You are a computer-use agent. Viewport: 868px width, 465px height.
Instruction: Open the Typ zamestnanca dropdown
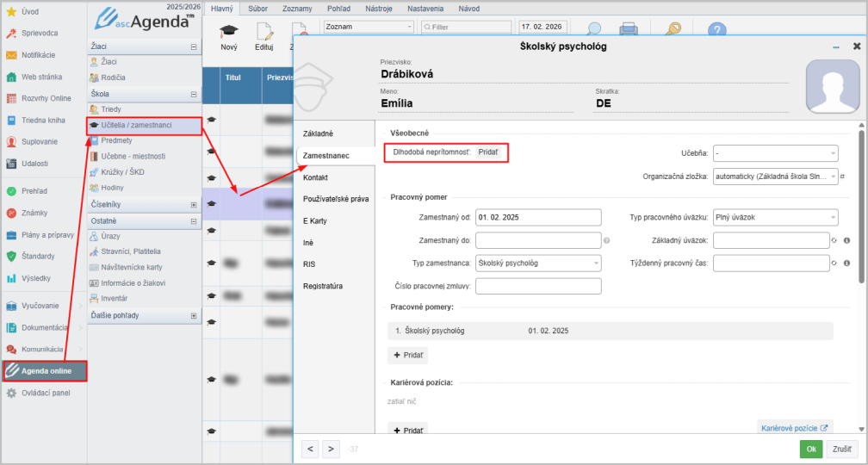(x=538, y=263)
